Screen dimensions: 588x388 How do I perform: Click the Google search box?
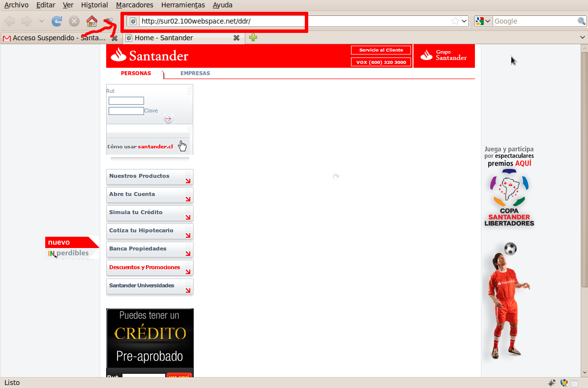pos(535,21)
